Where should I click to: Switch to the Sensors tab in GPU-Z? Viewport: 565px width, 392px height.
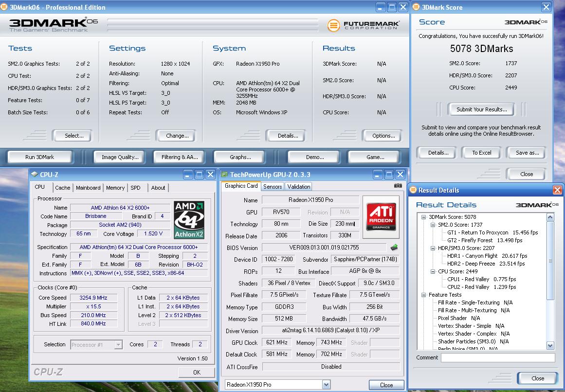(273, 186)
